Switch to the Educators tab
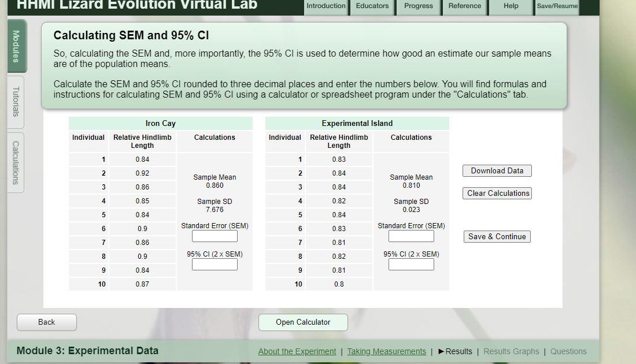 pos(372,6)
